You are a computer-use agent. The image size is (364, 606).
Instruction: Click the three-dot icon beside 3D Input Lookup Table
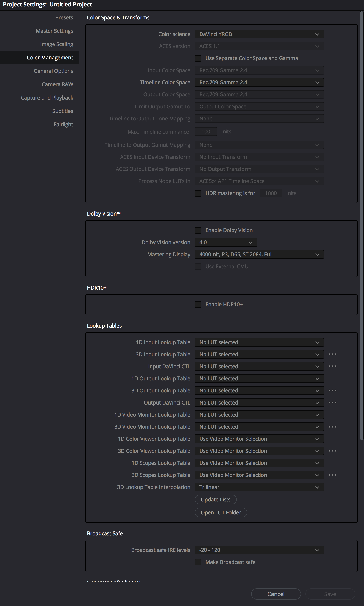pyautogui.click(x=332, y=354)
